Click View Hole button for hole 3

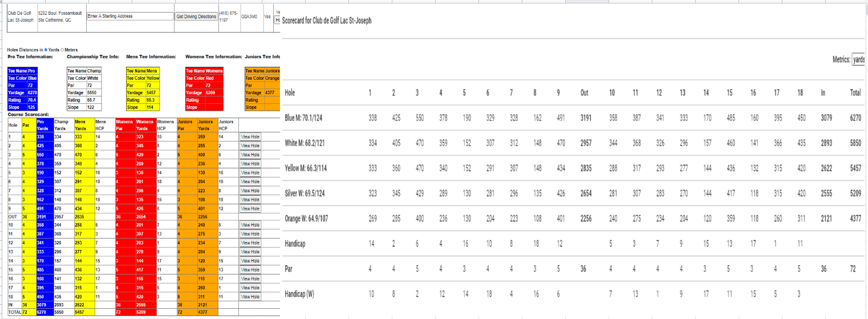[x=250, y=155]
